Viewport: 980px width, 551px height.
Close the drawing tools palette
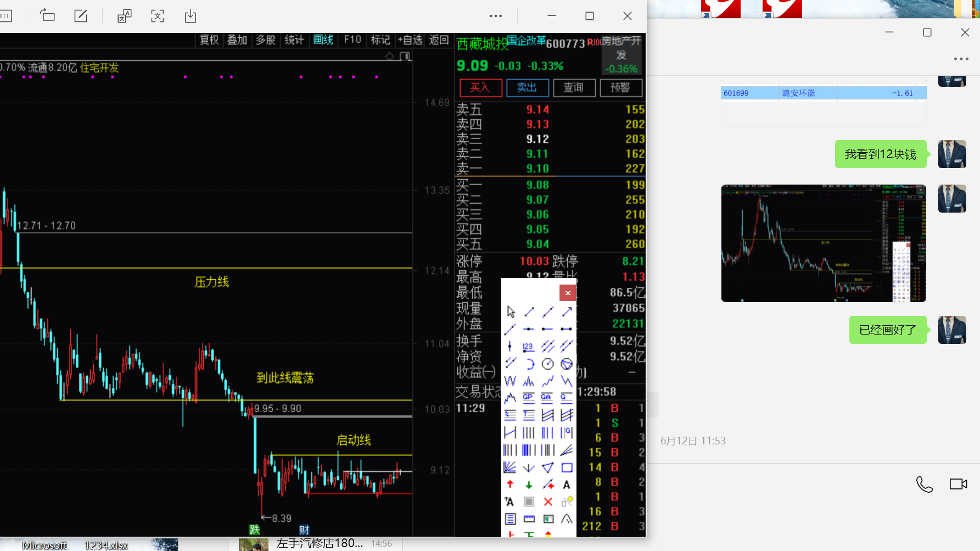click(568, 293)
